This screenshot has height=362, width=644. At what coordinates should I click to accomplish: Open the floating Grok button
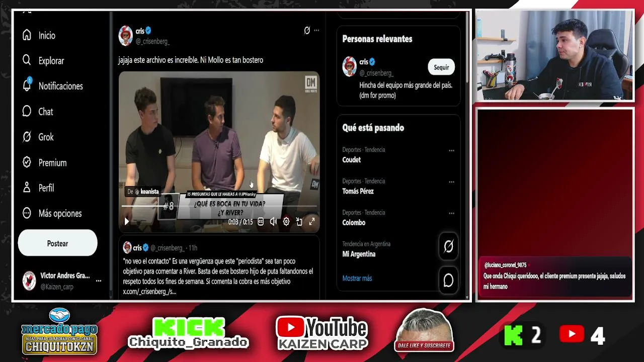(448, 246)
